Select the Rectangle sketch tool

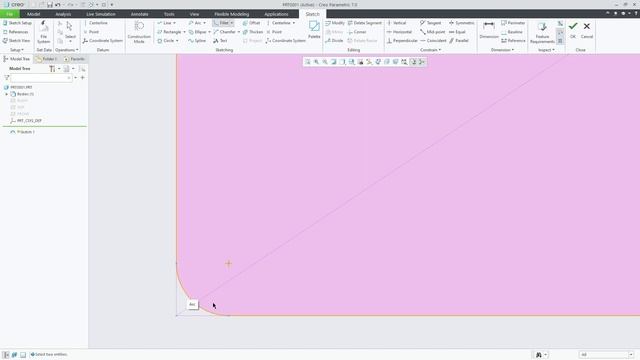[169, 32]
